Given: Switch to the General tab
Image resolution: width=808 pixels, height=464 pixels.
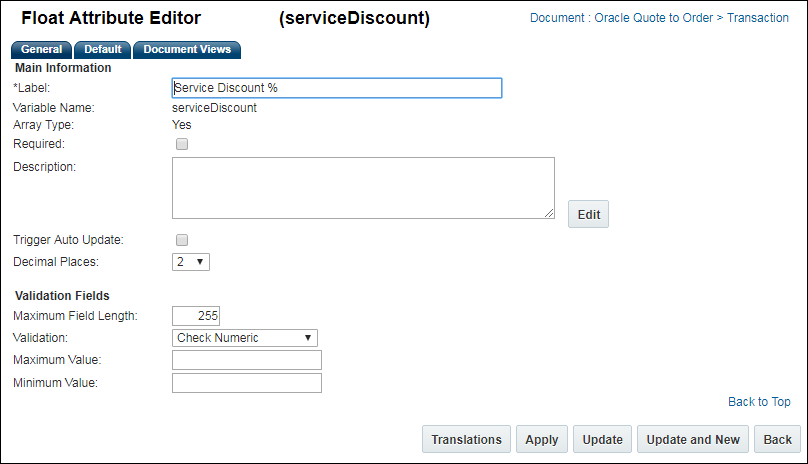Looking at the screenshot, I should coord(41,50).
